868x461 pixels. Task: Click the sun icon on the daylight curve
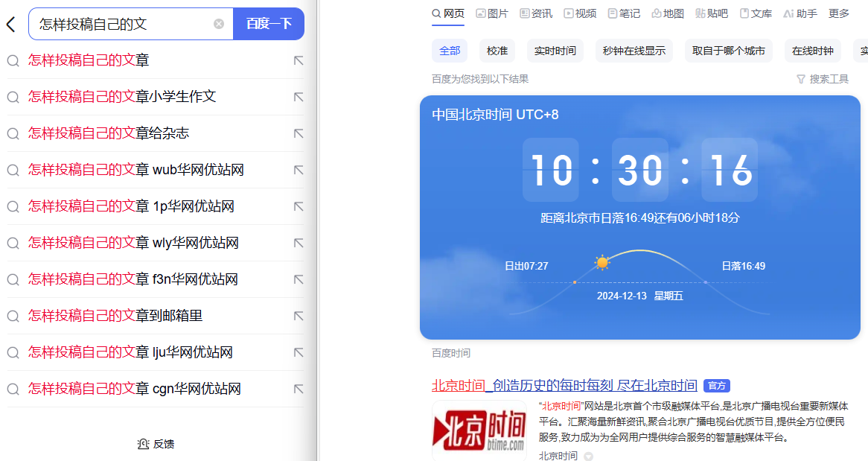602,262
